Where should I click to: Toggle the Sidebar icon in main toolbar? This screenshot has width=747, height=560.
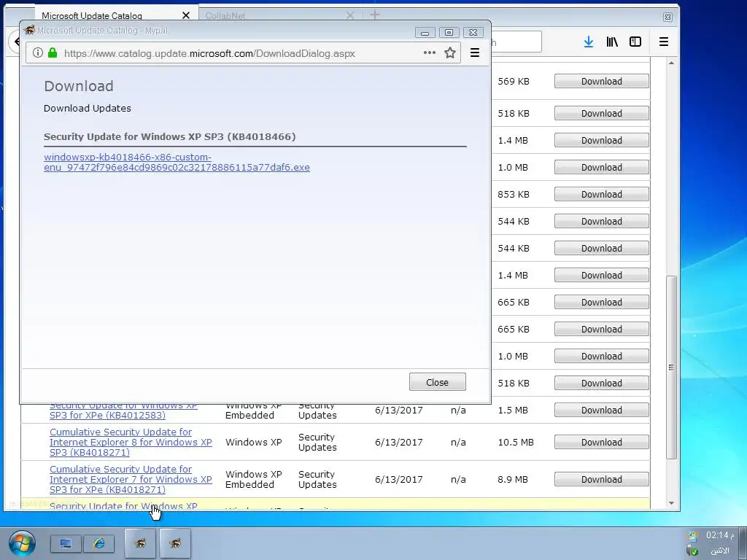(635, 42)
